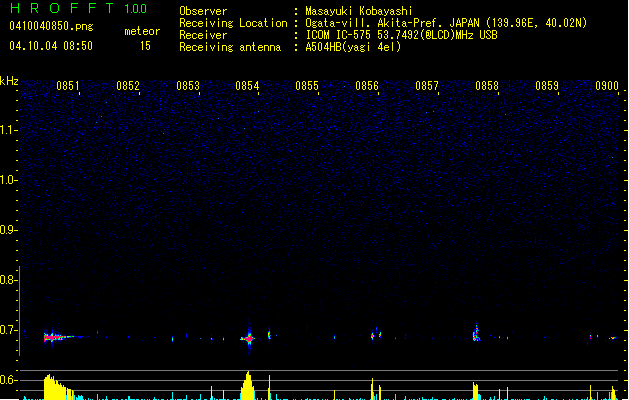Click the 0900 time marker

point(607,87)
